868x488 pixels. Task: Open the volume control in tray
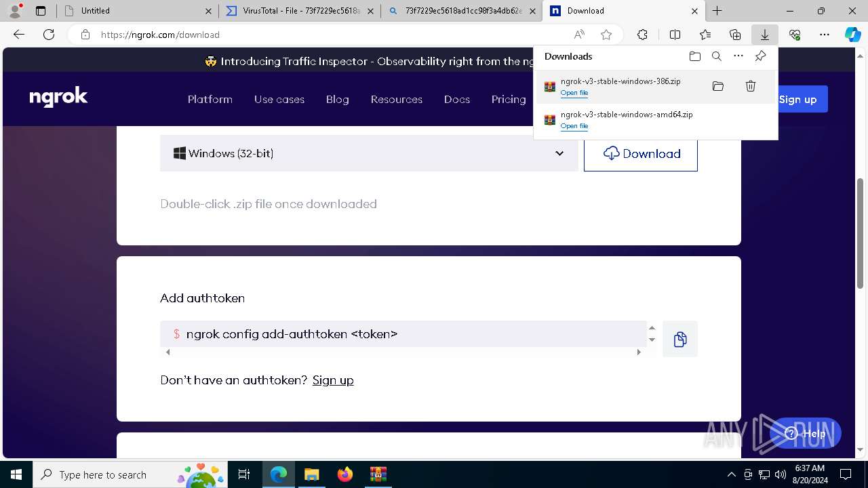coord(780,474)
